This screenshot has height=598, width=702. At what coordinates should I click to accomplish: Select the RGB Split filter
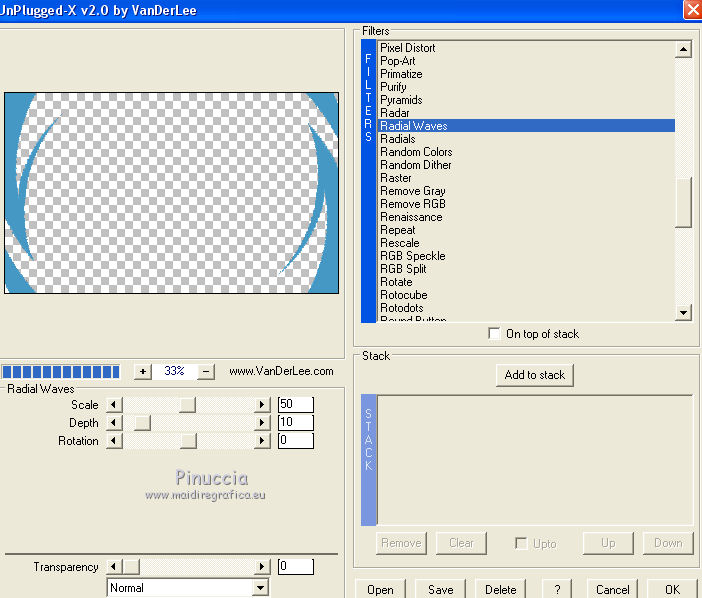[526, 269]
